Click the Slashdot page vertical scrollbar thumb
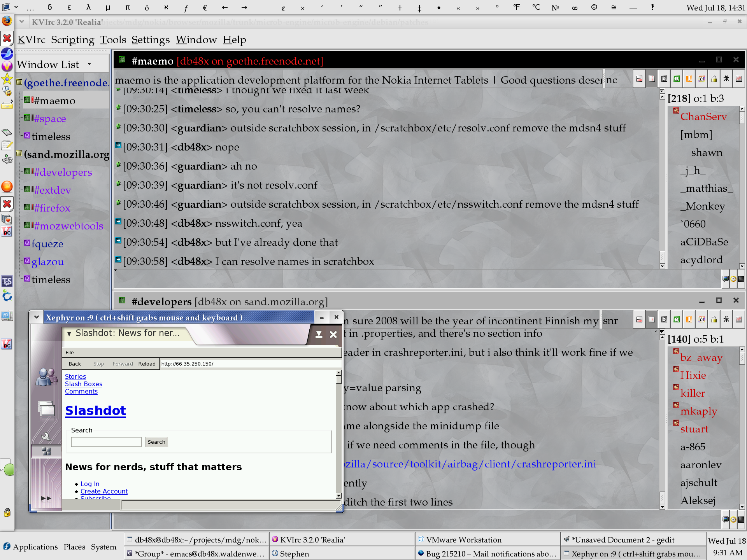 tap(339, 379)
